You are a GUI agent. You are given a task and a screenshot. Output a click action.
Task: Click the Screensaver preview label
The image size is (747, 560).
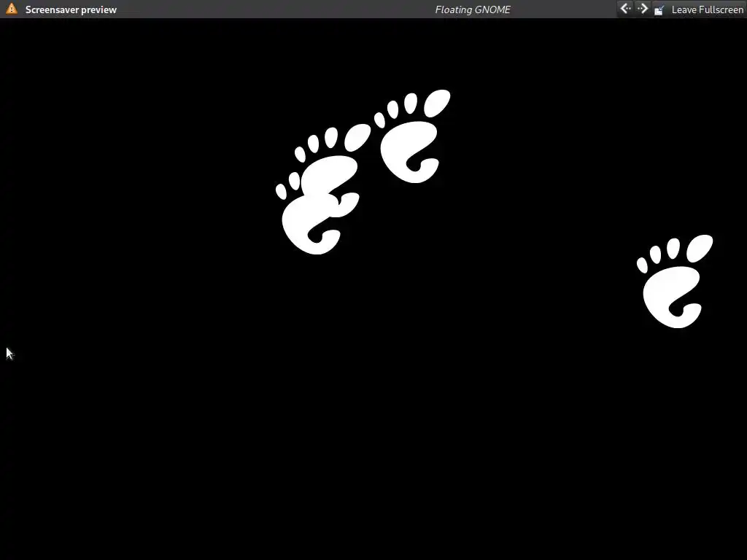(x=71, y=9)
